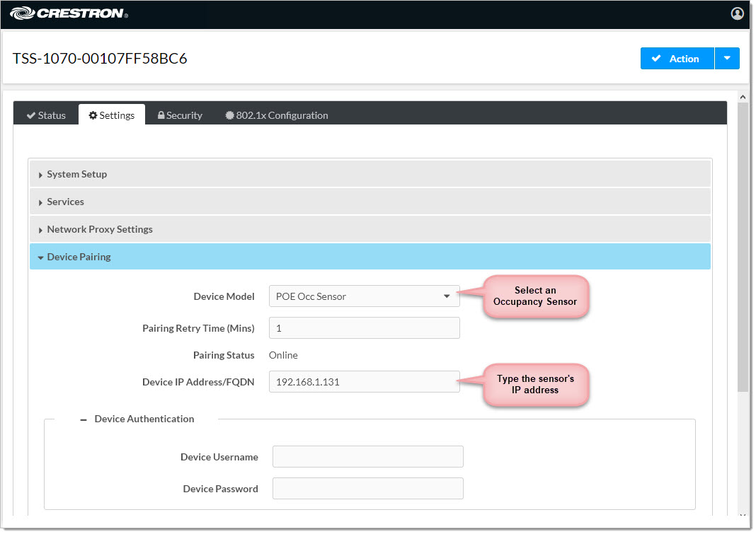Collapse Device Authentication with minus icon
The height and width of the screenshot is (534, 756).
(84, 419)
